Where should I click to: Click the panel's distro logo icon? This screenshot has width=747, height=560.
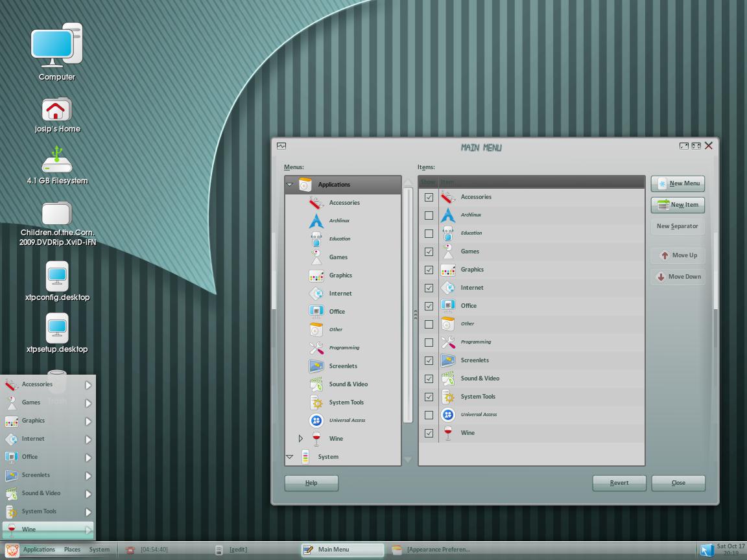coord(12,550)
